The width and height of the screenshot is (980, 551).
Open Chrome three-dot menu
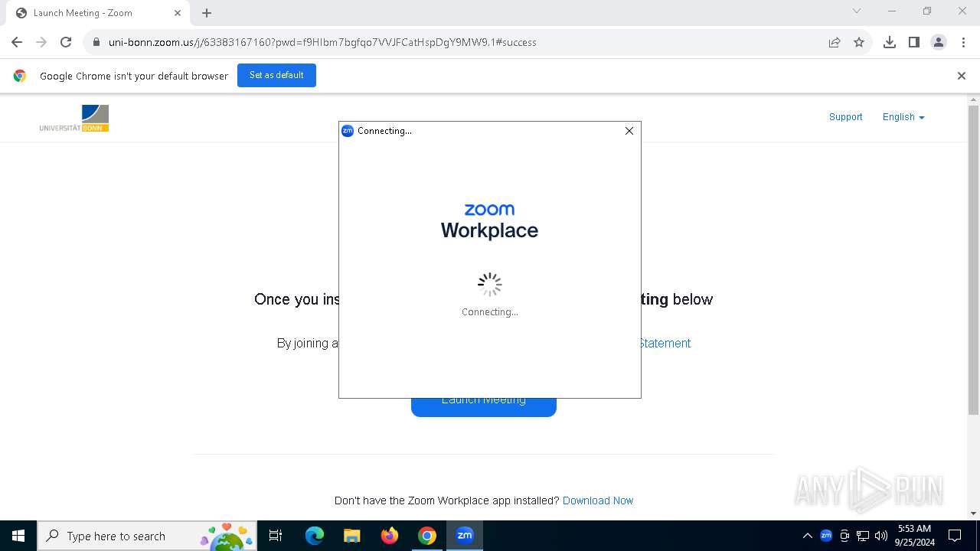(962, 42)
